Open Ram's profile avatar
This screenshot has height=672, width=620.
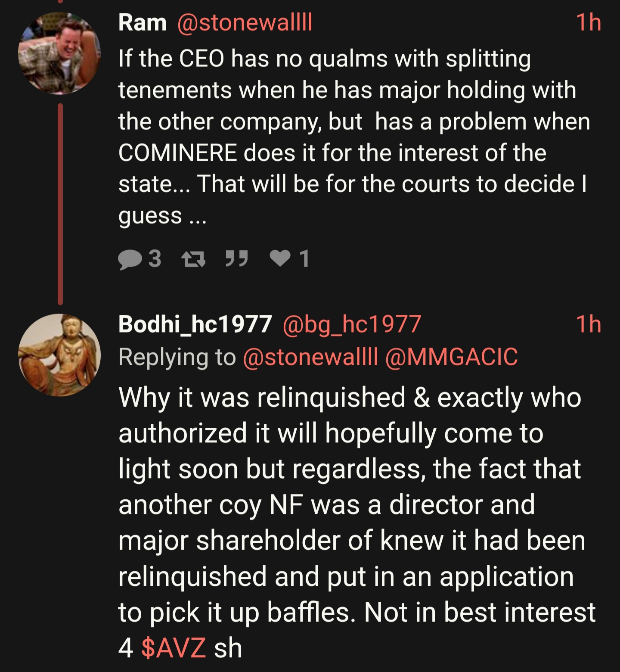pyautogui.click(x=59, y=53)
